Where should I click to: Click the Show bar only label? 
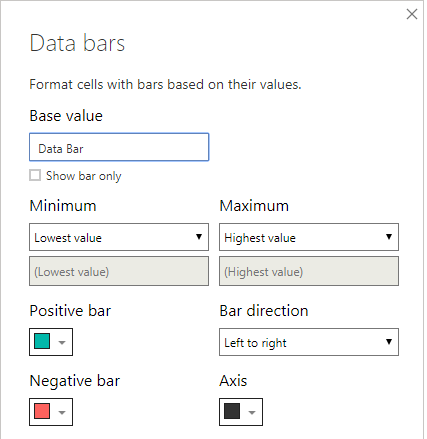tap(84, 176)
